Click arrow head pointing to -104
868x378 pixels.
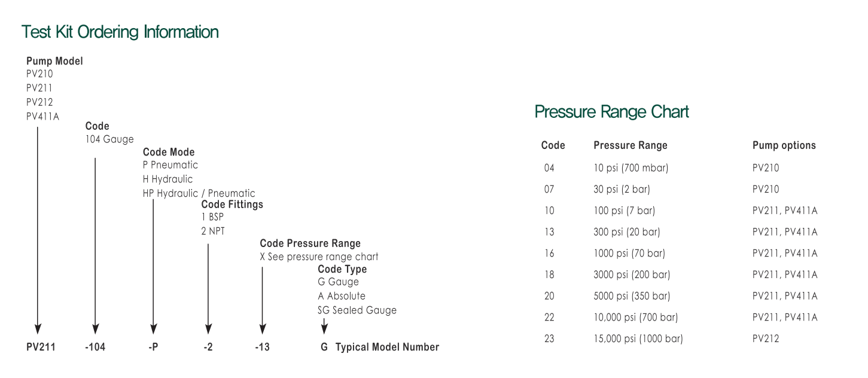point(95,328)
